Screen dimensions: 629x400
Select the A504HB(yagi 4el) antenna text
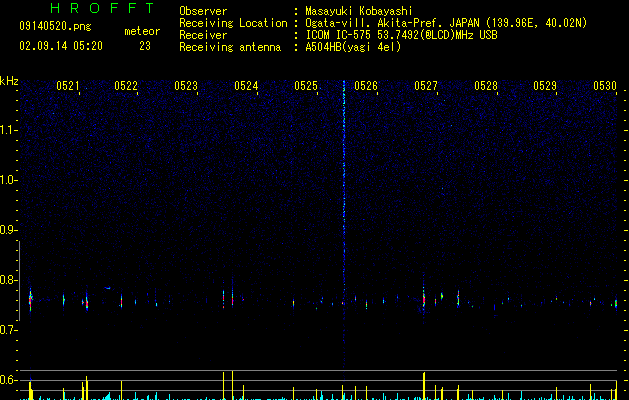[x=353, y=47]
